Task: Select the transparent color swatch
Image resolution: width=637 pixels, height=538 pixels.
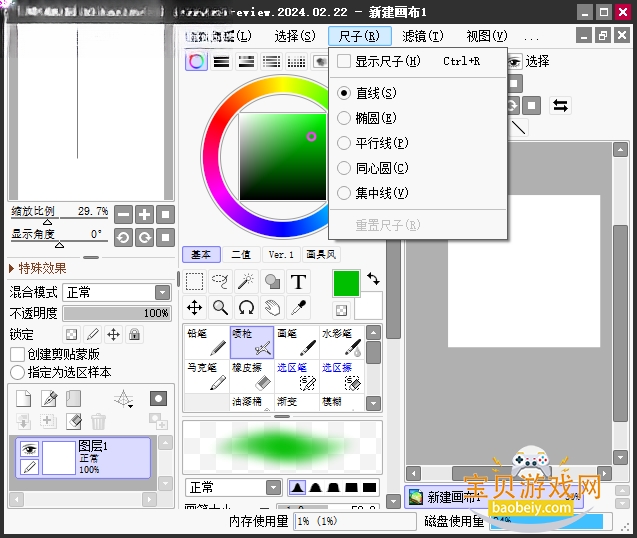Action: (341, 310)
